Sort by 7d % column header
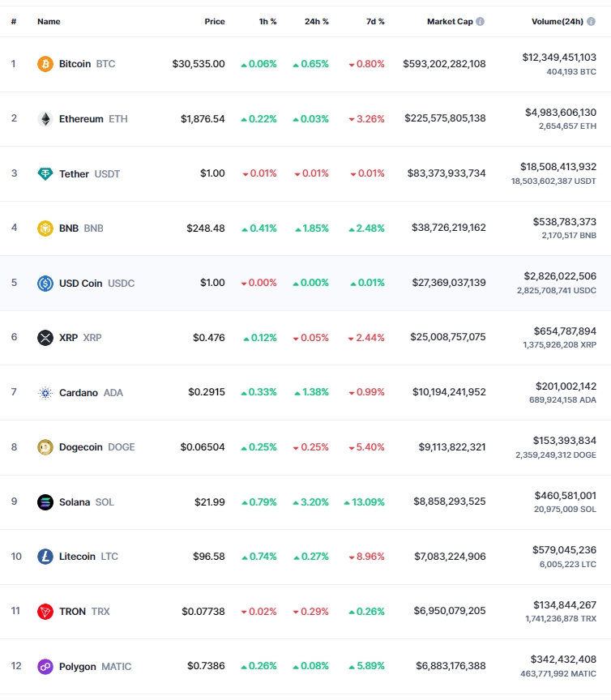This screenshot has height=700, width=611. (375, 21)
